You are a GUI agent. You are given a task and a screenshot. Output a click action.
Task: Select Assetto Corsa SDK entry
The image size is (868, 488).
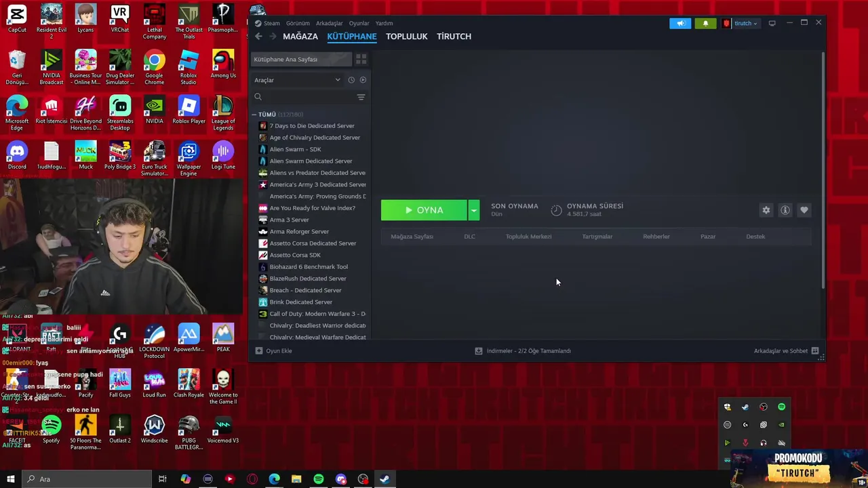312,255
